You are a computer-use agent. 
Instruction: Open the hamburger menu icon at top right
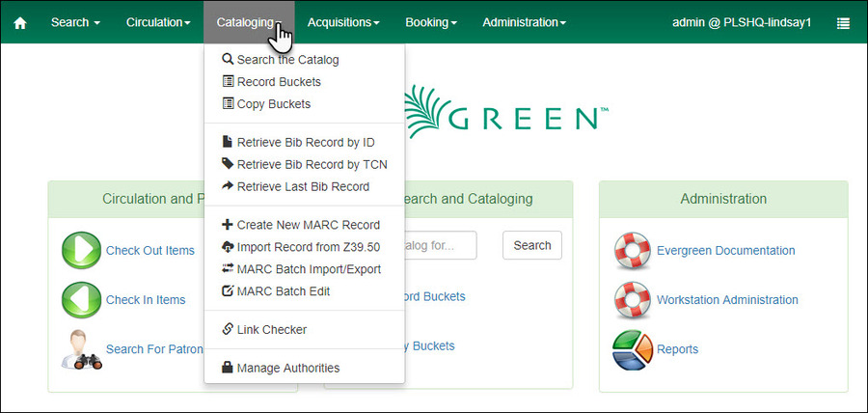[843, 23]
